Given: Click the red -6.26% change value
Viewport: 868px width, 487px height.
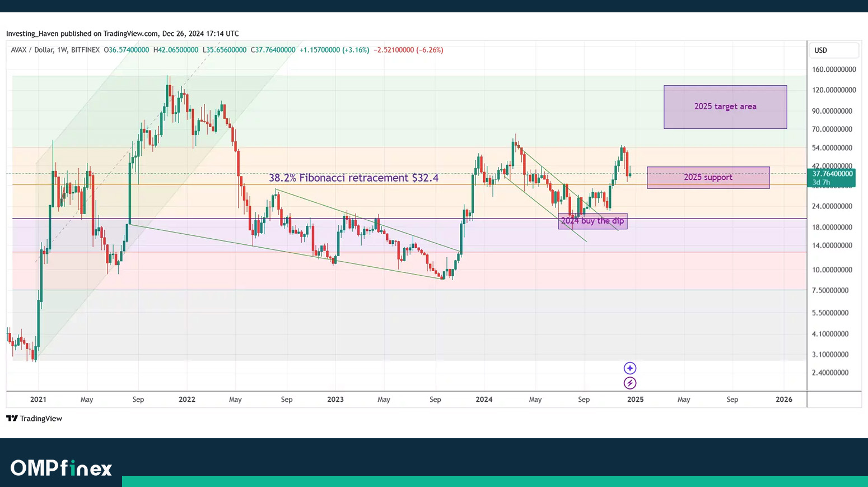Looking at the screenshot, I should point(430,50).
